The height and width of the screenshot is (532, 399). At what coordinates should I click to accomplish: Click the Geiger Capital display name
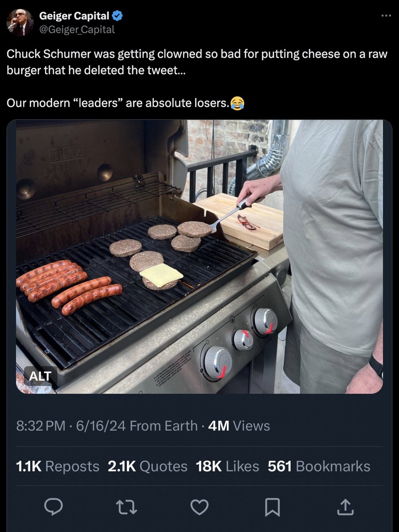click(x=74, y=16)
